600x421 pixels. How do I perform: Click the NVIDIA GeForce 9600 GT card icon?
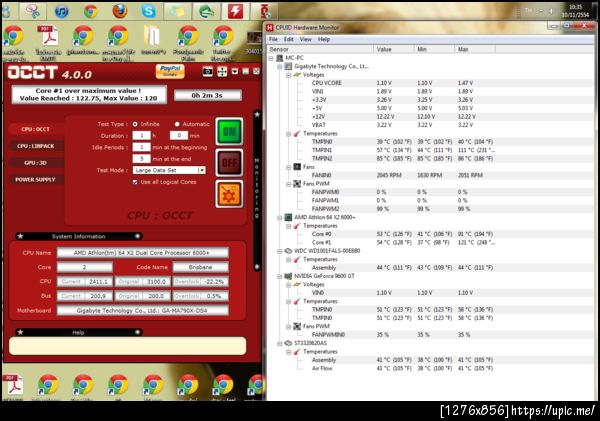(x=288, y=276)
